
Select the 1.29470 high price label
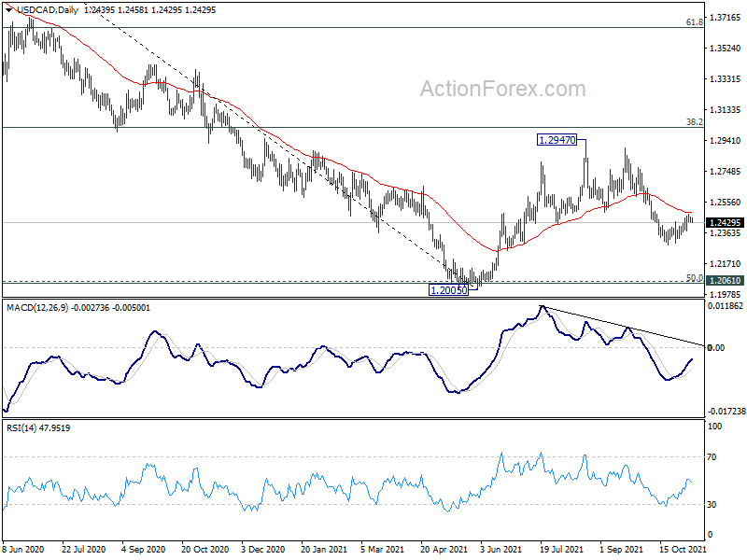[x=560, y=140]
